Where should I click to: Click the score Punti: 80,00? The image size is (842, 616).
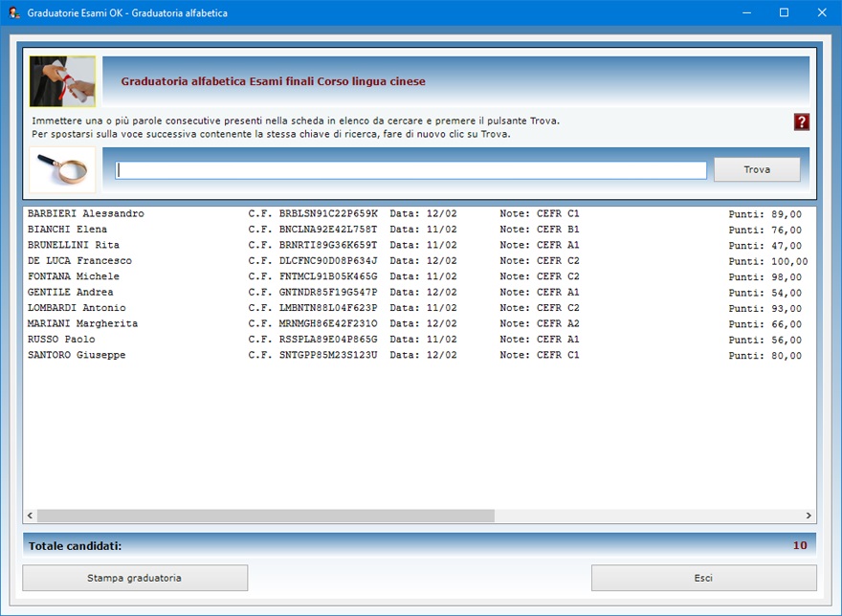[x=765, y=356]
